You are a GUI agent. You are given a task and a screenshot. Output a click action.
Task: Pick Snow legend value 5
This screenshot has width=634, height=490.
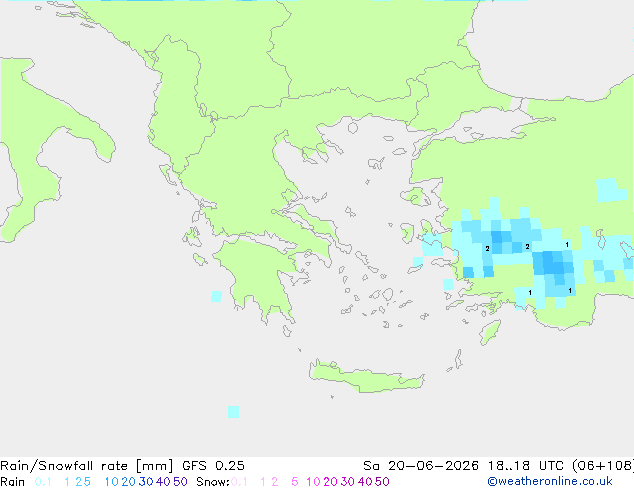tap(295, 482)
